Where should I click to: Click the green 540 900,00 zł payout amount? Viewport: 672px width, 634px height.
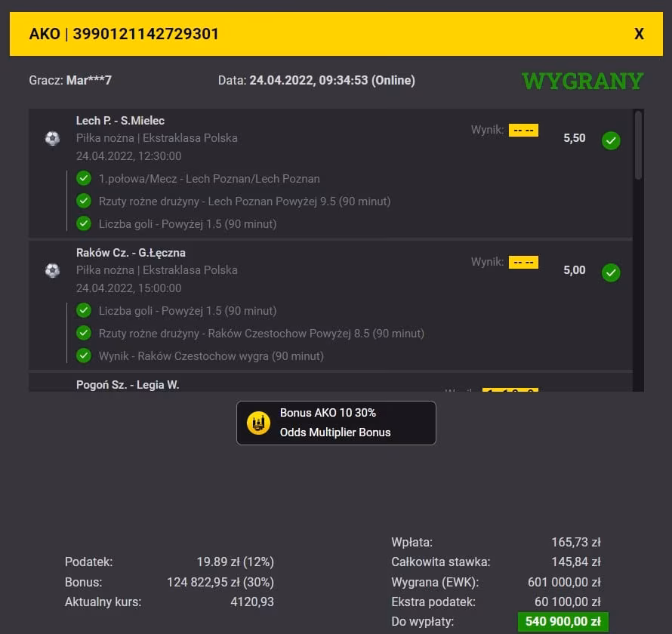point(563,622)
